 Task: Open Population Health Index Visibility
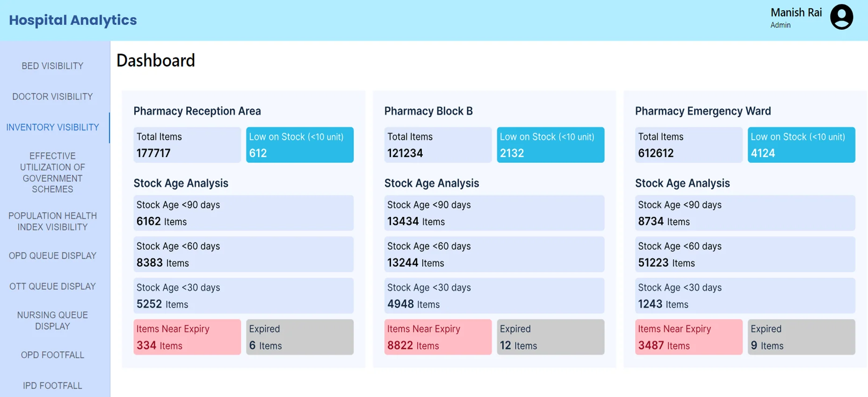point(52,222)
